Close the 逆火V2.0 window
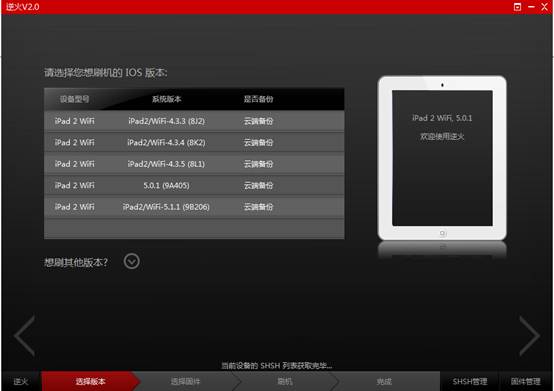Image resolution: width=554 pixels, height=391 pixels. (544, 7)
